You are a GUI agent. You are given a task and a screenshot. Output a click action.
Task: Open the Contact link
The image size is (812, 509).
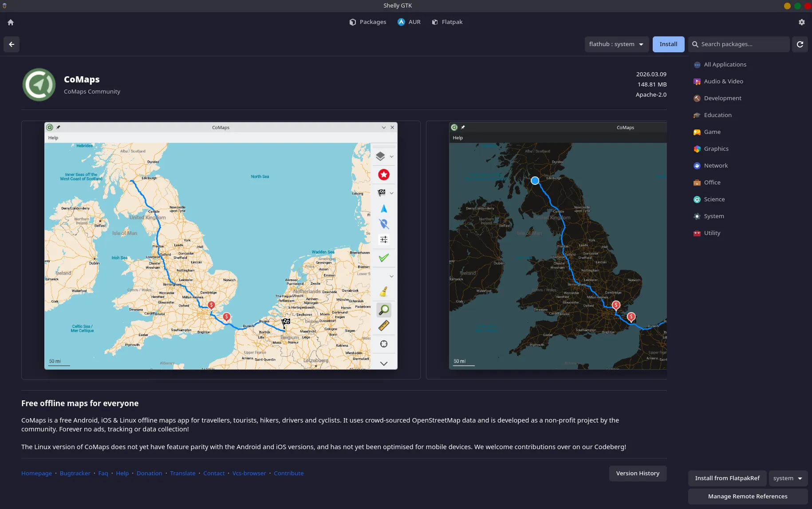click(214, 474)
